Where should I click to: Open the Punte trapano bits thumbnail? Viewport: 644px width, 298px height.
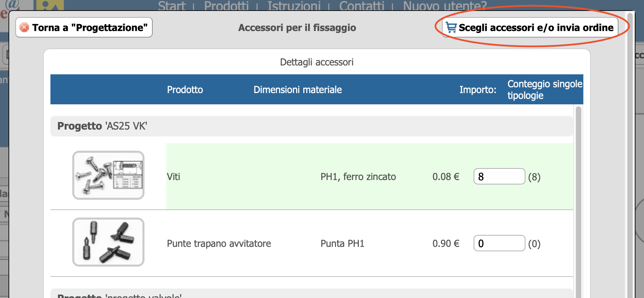(108, 242)
